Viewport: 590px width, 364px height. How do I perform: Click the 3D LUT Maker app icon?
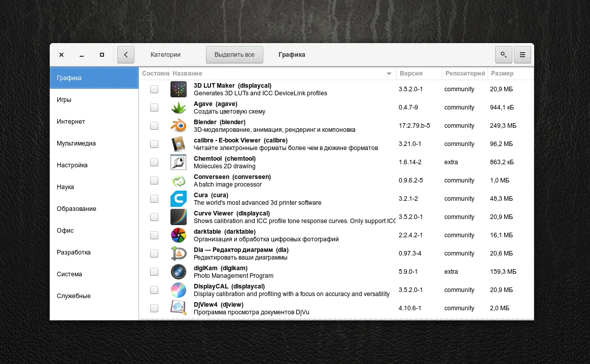(179, 90)
